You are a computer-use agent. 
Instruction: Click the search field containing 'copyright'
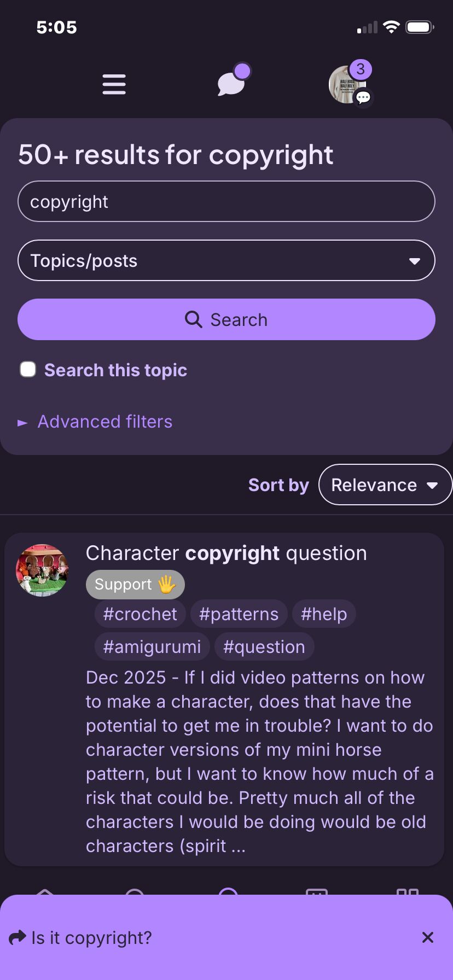226,201
